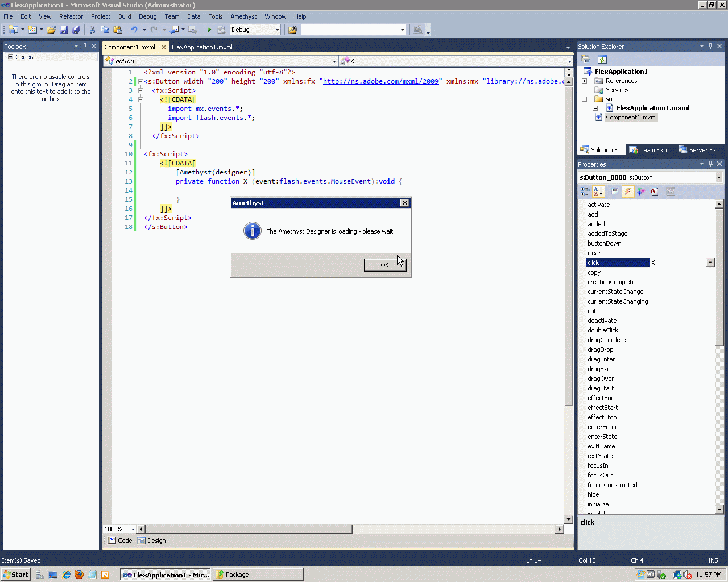Pin the Toolbox panel with Auto Hide
The height and width of the screenshot is (582, 728).
[x=85, y=46]
